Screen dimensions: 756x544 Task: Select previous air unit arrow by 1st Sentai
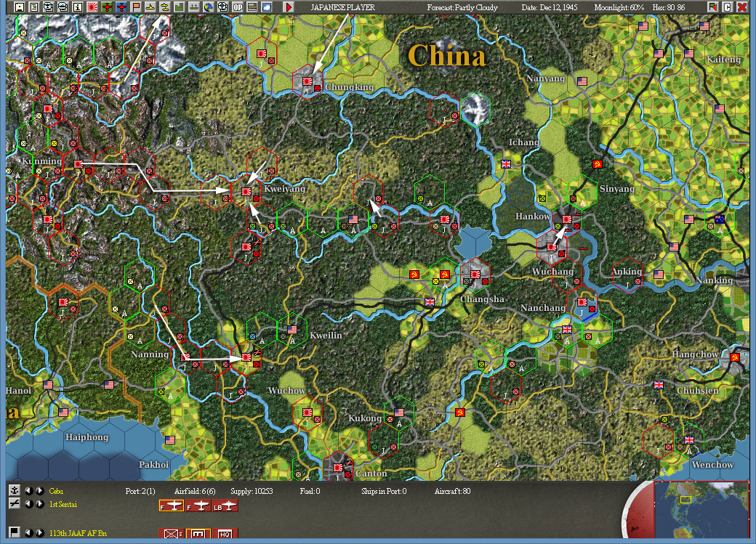(29, 504)
